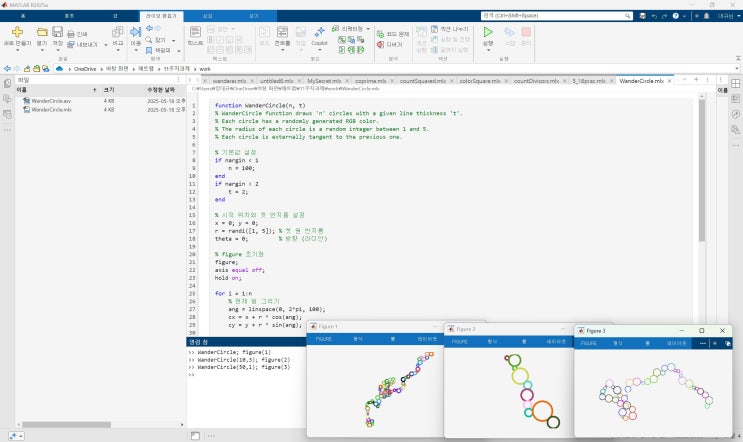743x442 pixels.
Task: Click the FIGURE tab in Figure 2 window
Action: 459,342
